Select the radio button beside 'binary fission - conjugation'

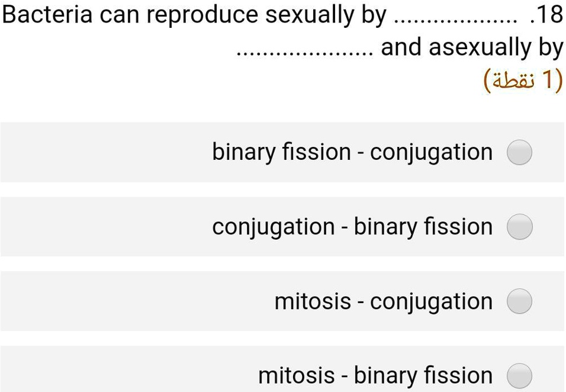[519, 152]
